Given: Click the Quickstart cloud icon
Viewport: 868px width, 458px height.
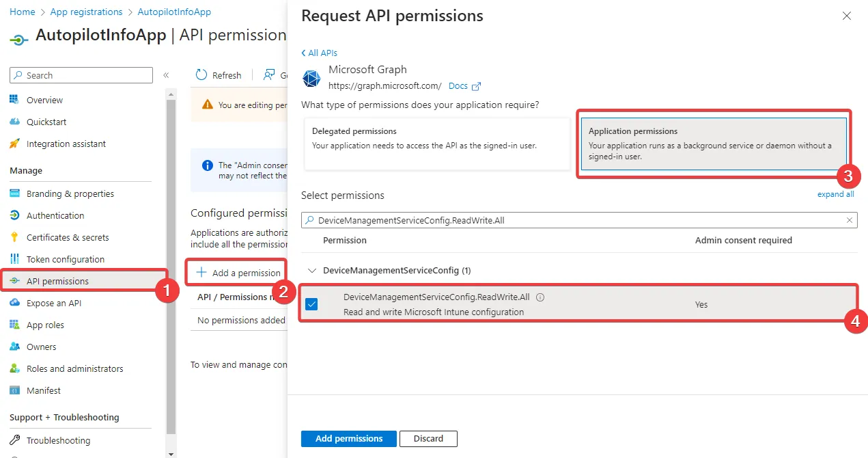Looking at the screenshot, I should click(14, 122).
